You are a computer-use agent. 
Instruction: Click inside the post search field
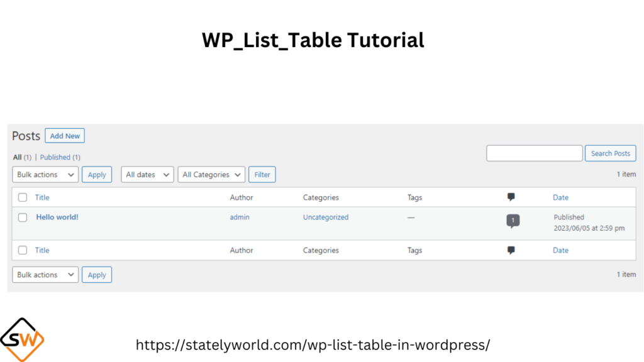[535, 153]
